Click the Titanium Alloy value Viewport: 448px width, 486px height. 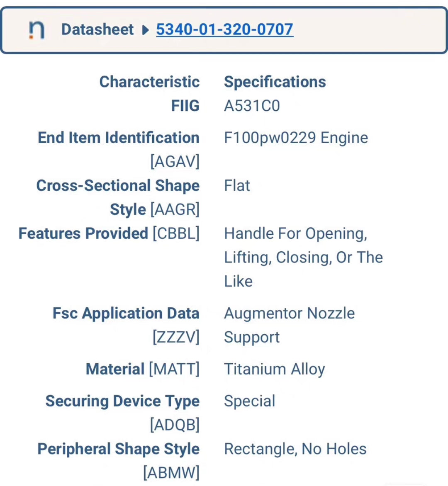pyautogui.click(x=274, y=369)
